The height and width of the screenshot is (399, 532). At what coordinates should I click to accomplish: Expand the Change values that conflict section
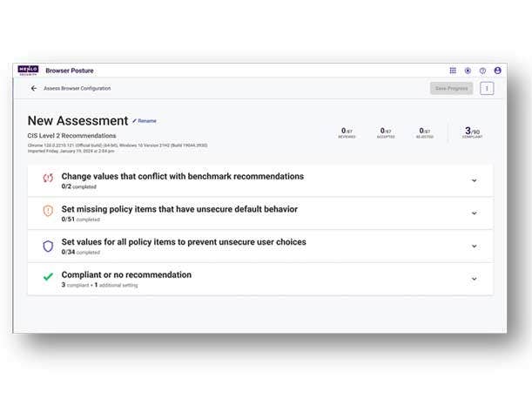[x=475, y=180]
